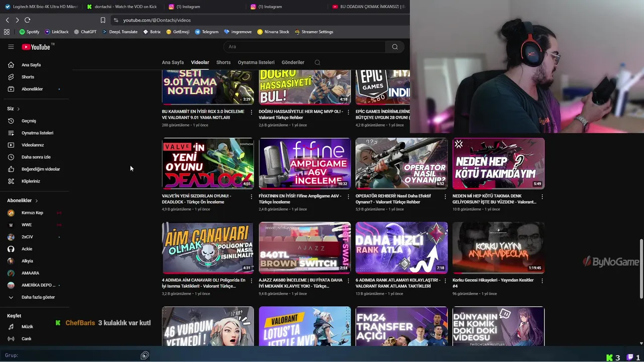Select the Videolar channel tab
The height and width of the screenshot is (362, 644).
click(x=200, y=62)
